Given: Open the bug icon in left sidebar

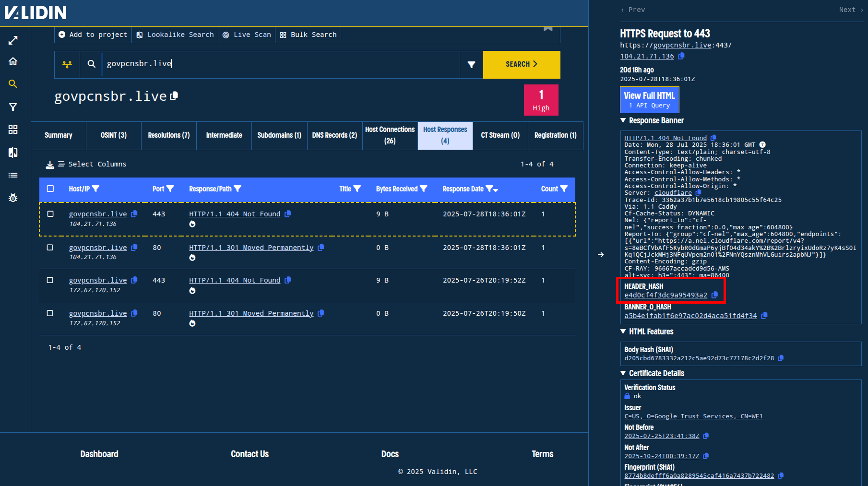Looking at the screenshot, I should 13,198.
